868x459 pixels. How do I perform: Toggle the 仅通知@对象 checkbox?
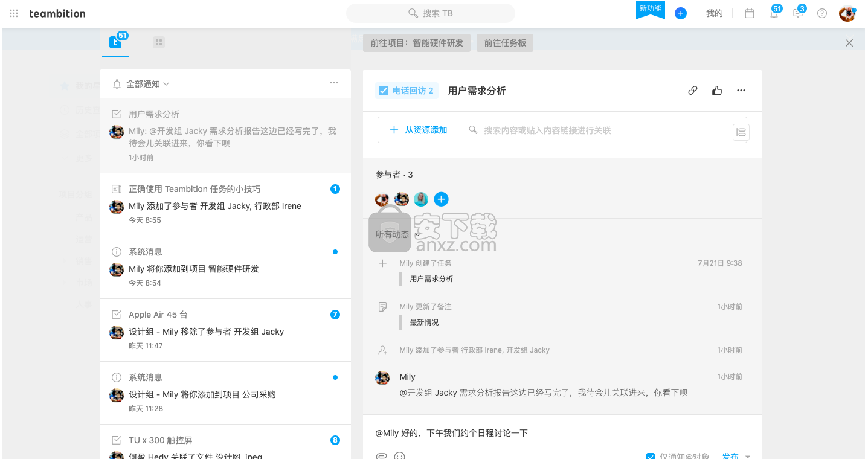click(651, 456)
